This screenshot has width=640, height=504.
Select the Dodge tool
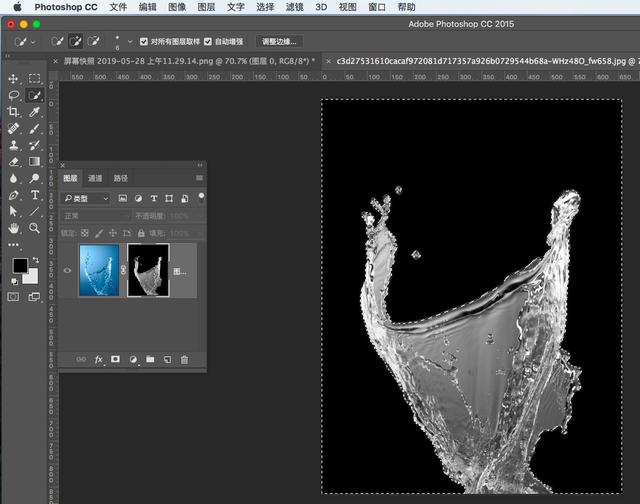[x=34, y=178]
